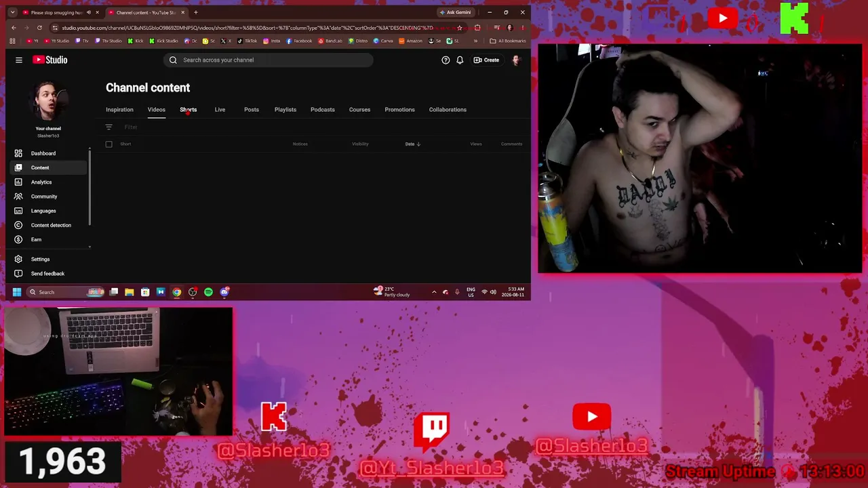Open the Distro bookmark in bookmarks bar
The height and width of the screenshot is (488, 868).
(358, 41)
